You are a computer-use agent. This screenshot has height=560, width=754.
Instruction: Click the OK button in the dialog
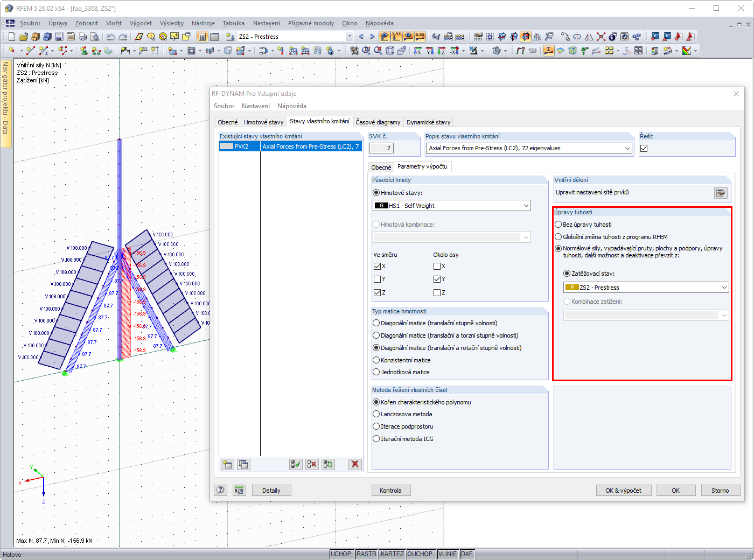click(x=675, y=491)
